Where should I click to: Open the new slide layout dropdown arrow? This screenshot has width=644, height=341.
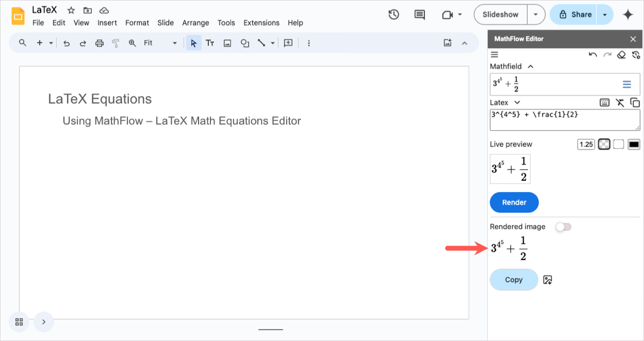pyautogui.click(x=51, y=43)
